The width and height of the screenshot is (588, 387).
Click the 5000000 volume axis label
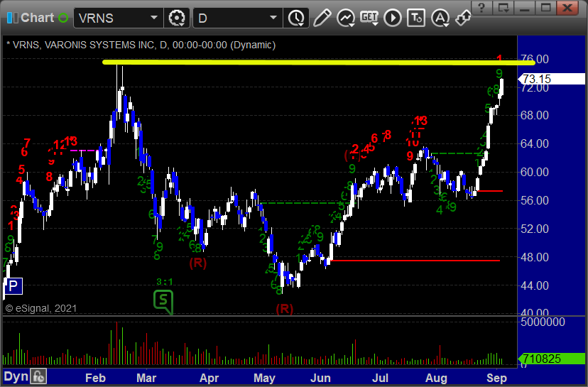[543, 322]
